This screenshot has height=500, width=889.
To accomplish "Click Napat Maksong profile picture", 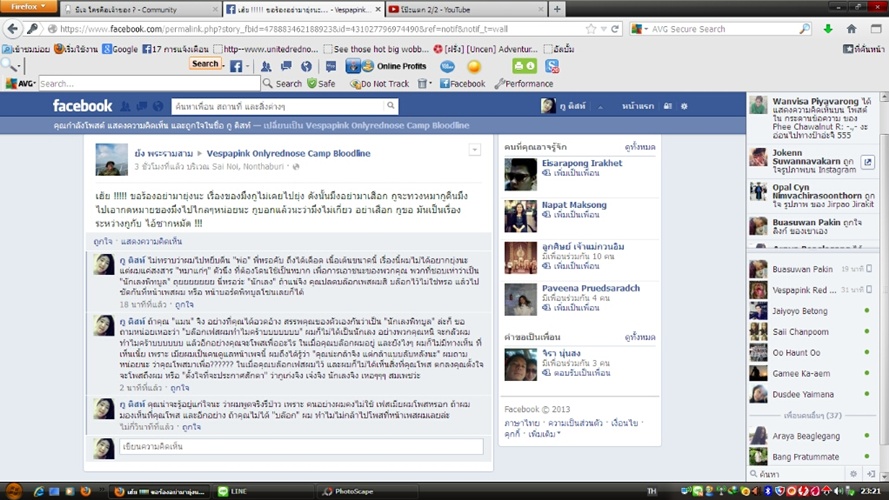I will coord(520,217).
